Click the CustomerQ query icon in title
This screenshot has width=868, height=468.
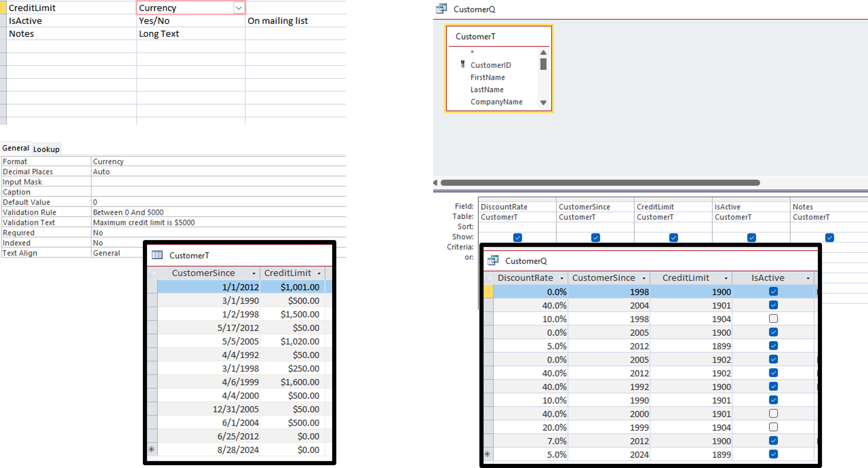[x=441, y=9]
